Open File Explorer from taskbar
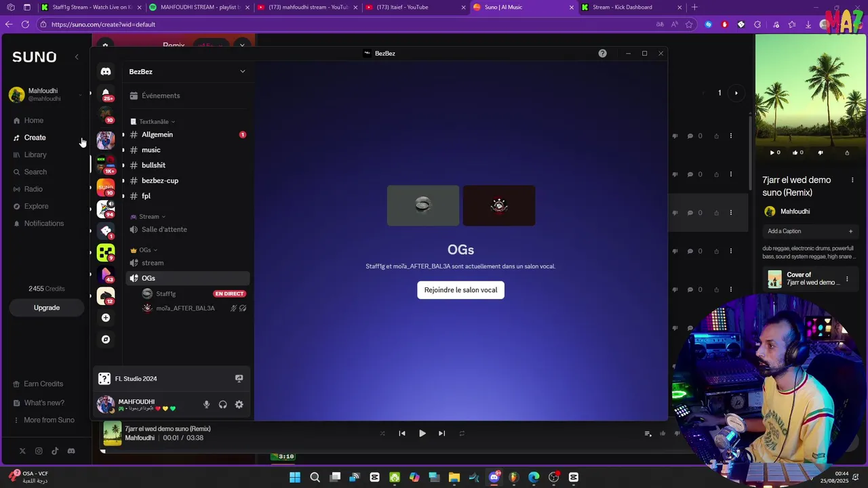The height and width of the screenshot is (488, 868). pyautogui.click(x=454, y=477)
